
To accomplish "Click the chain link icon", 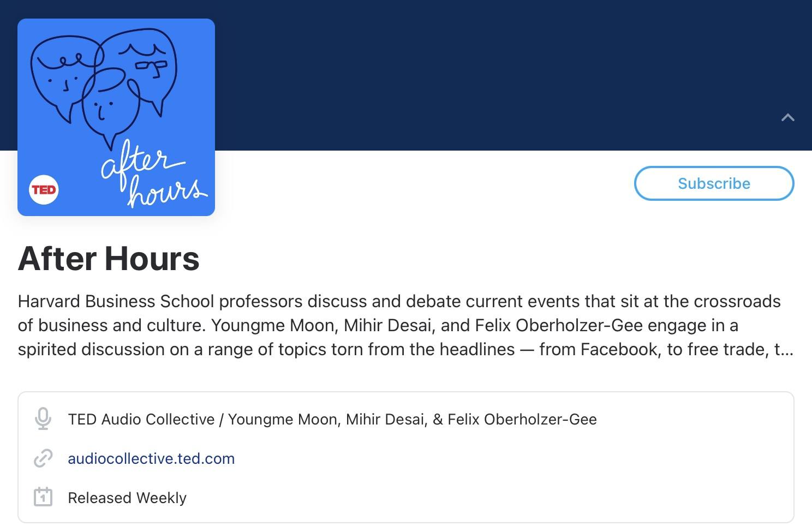I will pyautogui.click(x=43, y=458).
